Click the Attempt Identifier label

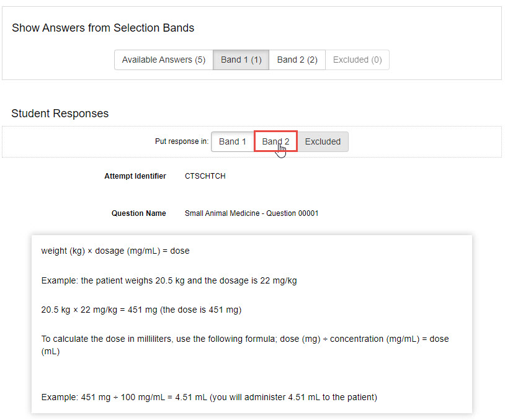click(x=135, y=176)
